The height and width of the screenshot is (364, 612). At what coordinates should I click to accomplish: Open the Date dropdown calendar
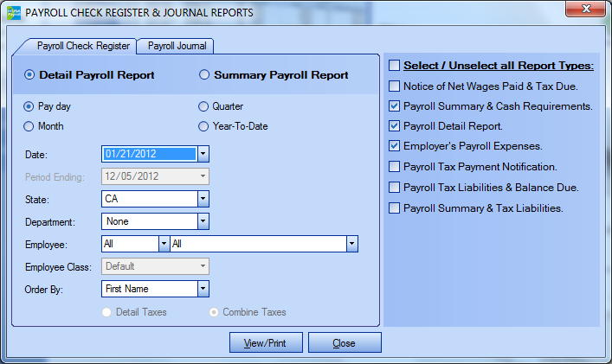point(203,154)
